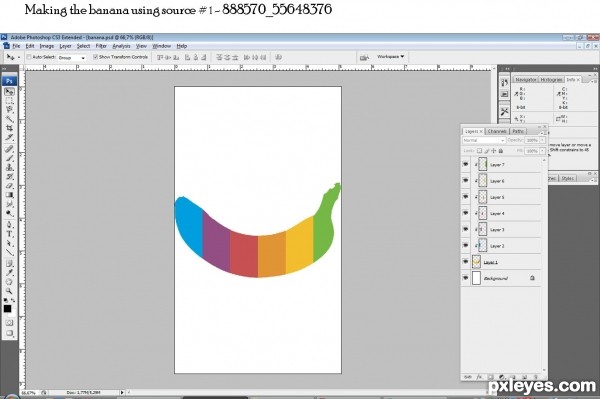Select the Dodge tool
Image resolution: width=600 pixels, height=399 pixels.
tap(9, 213)
